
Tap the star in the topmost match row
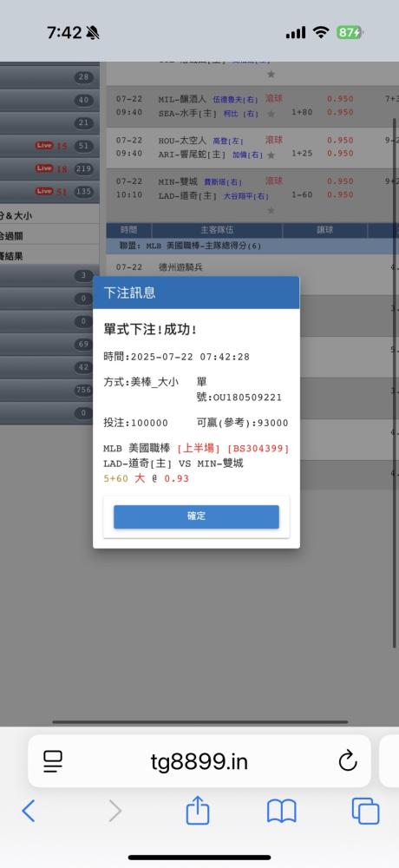pos(271,74)
